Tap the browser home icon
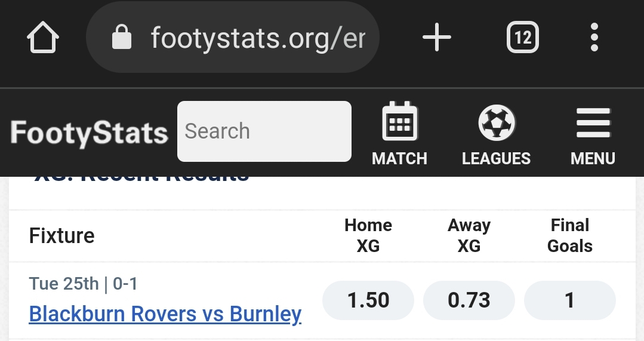Viewport: 644px width, 341px height. coord(44,38)
